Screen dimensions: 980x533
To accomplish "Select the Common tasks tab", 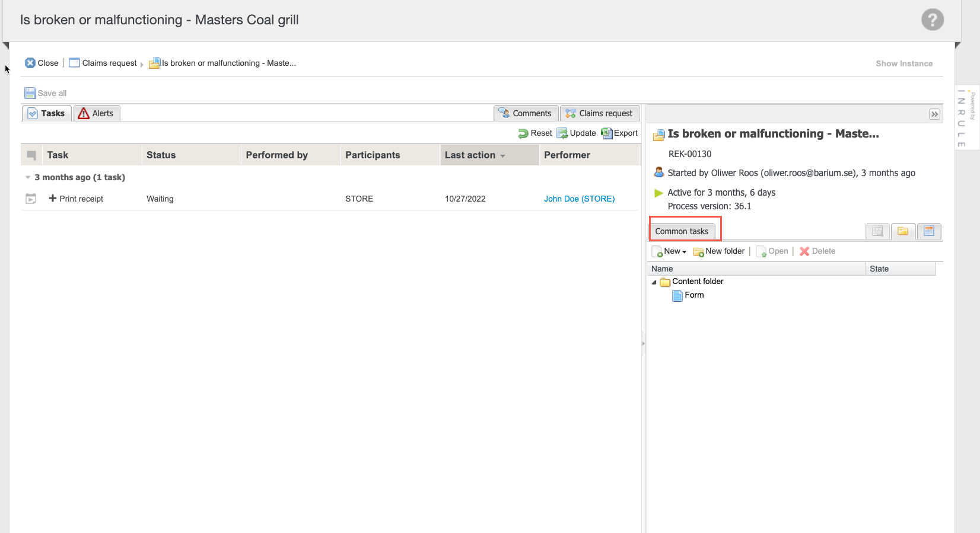I will tap(682, 231).
